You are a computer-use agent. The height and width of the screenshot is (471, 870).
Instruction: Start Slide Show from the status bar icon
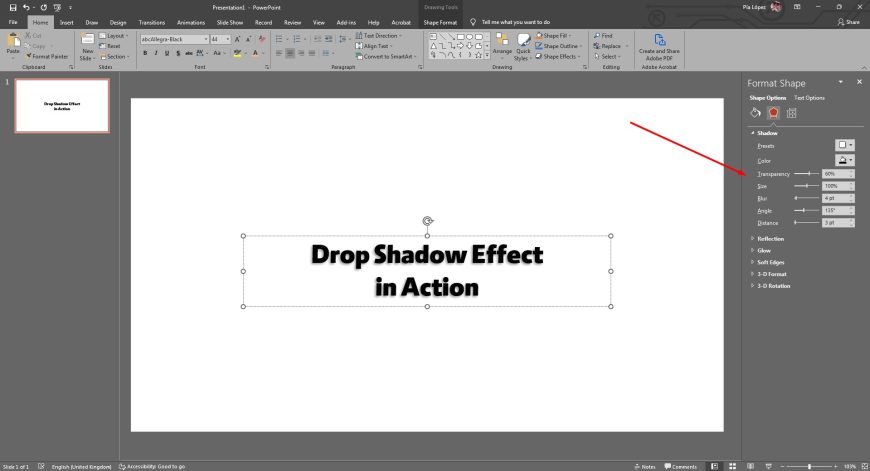point(768,467)
